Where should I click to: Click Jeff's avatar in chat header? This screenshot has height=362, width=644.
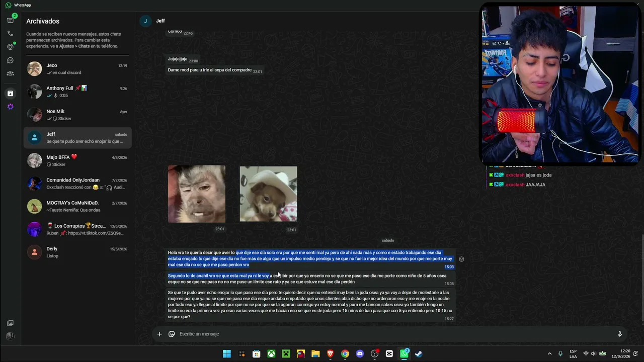click(x=145, y=21)
